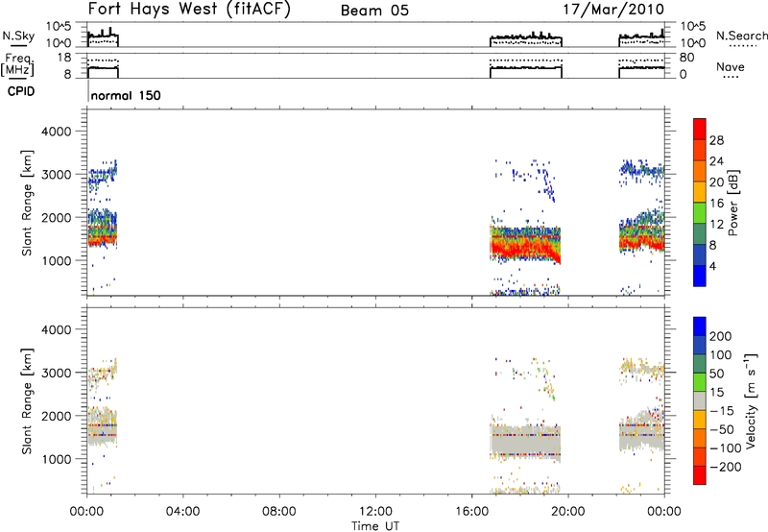Click the blue bottom of the Power color bar
The image size is (768, 532).
(700, 276)
